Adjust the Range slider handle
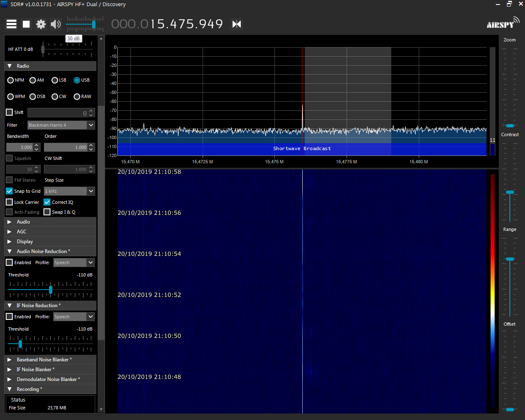This screenshot has width=525, height=420. tap(510, 259)
